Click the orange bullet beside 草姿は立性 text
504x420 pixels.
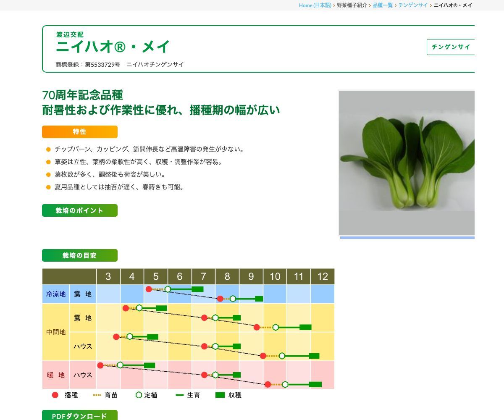click(47, 161)
